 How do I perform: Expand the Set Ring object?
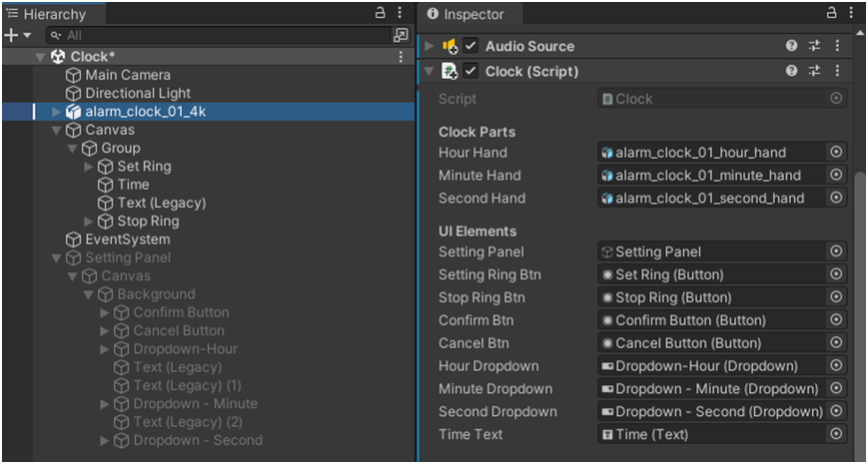(88, 167)
